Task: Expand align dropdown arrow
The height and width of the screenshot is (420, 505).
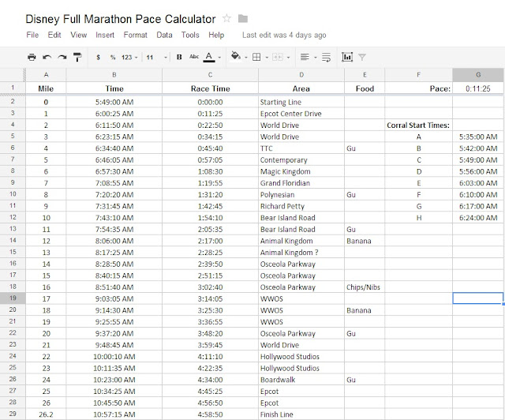Action: point(316,58)
